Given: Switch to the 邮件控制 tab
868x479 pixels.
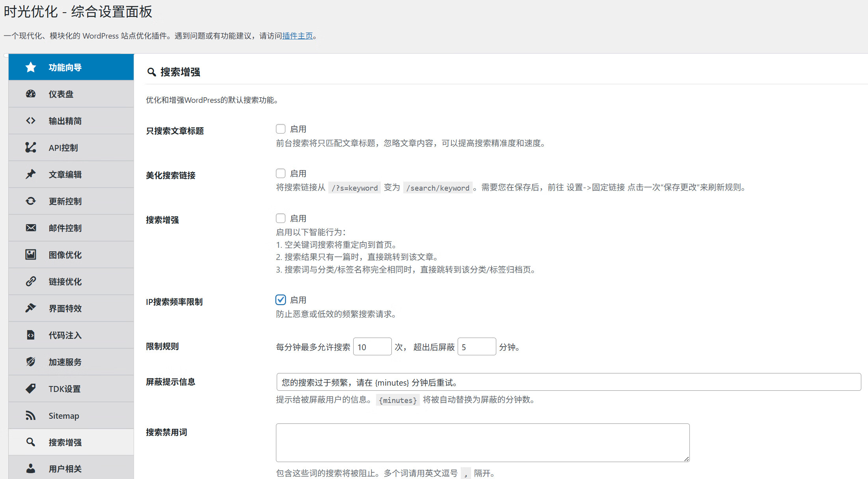Looking at the screenshot, I should tap(71, 228).
